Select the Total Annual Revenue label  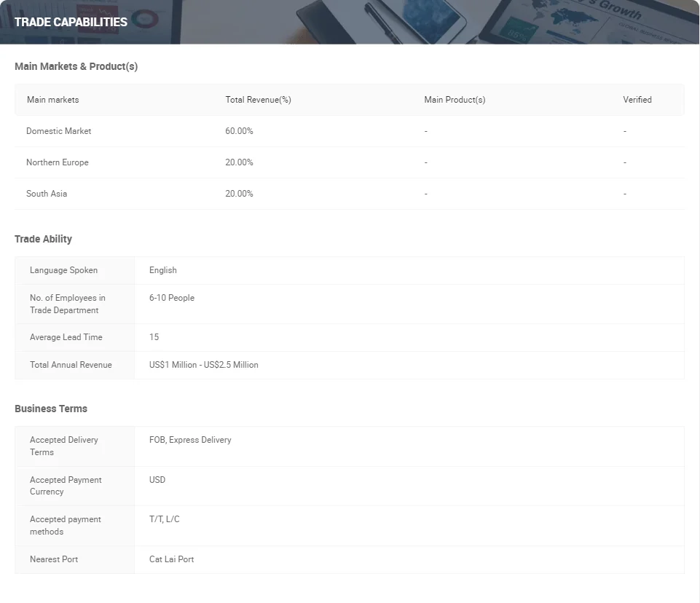[71, 365]
